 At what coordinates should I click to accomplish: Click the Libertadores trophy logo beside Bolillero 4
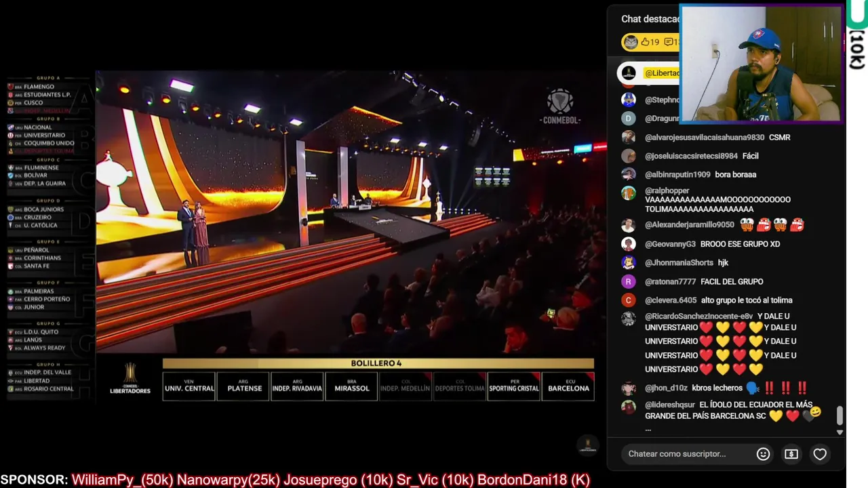point(130,379)
